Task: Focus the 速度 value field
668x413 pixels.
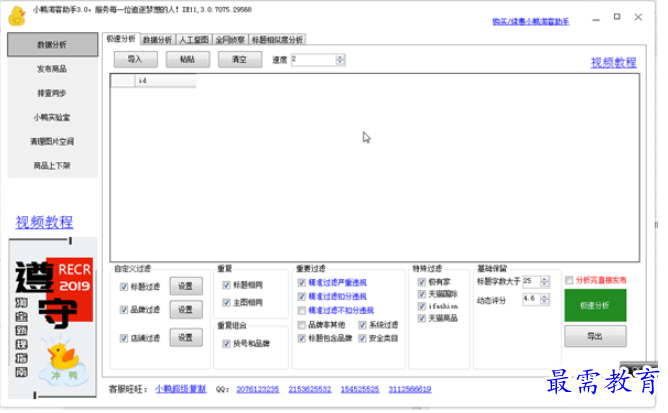Action: pos(314,60)
